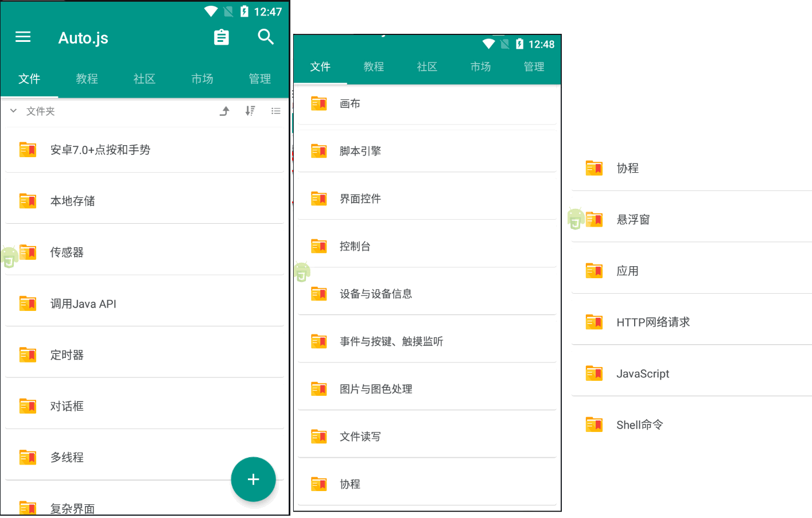The image size is (812, 518).
Task: Select 界面控件 label
Action: (x=360, y=198)
